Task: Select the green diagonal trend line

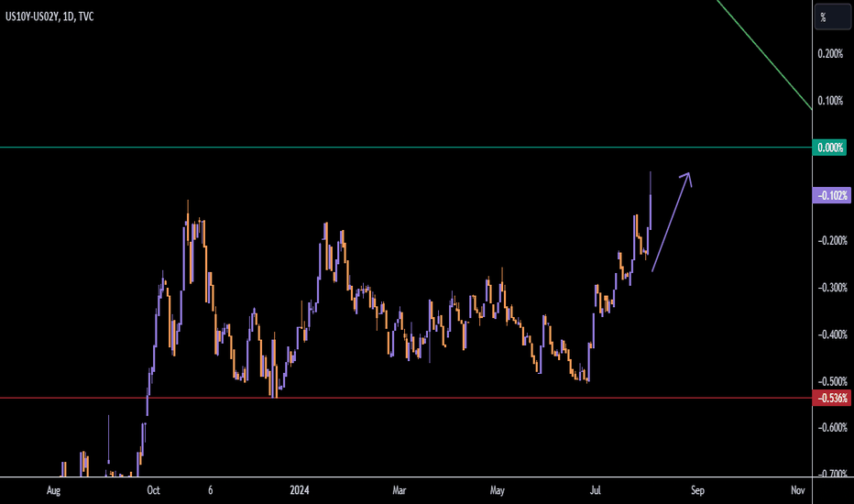Action: coord(765,54)
